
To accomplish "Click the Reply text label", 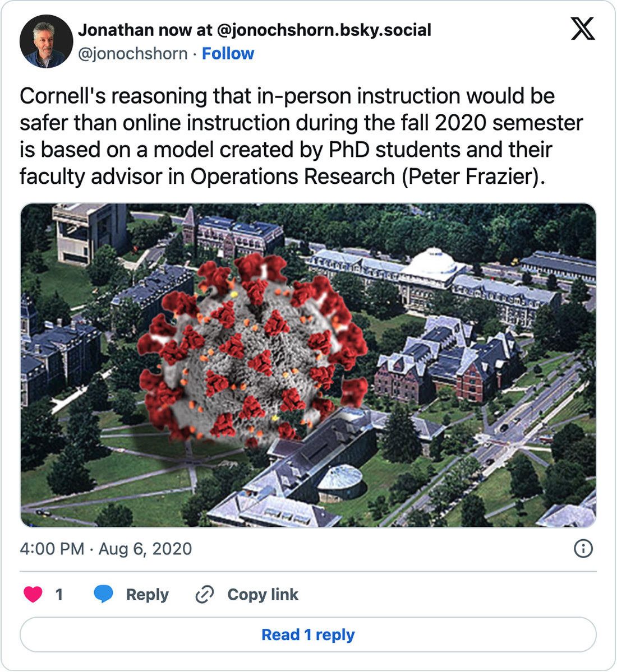I will (147, 594).
